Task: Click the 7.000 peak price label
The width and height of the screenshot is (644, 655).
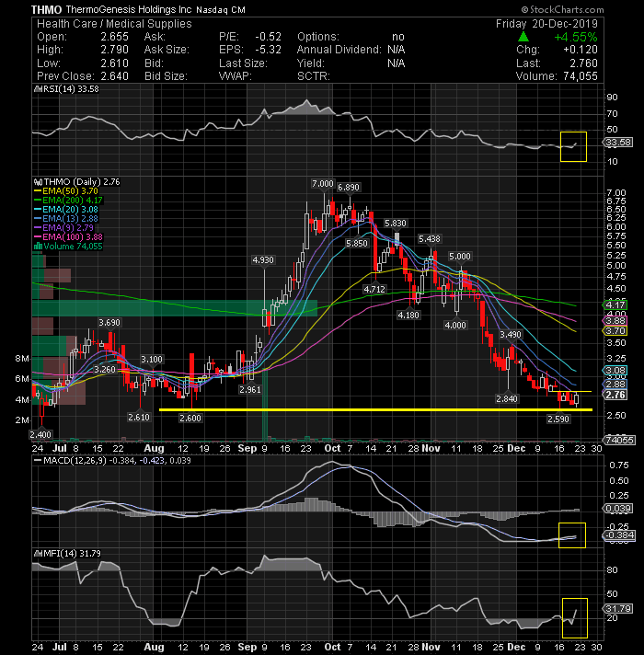Action: pyautogui.click(x=323, y=184)
